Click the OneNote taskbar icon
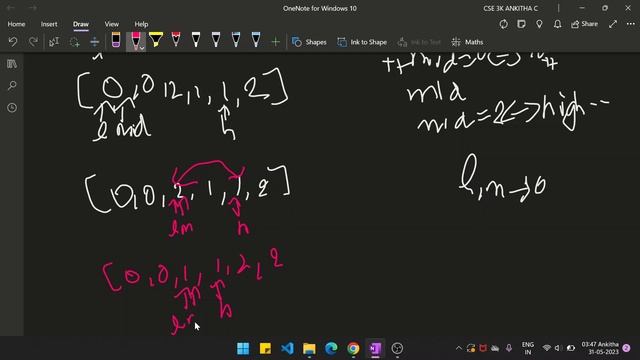 pyautogui.click(x=376, y=348)
